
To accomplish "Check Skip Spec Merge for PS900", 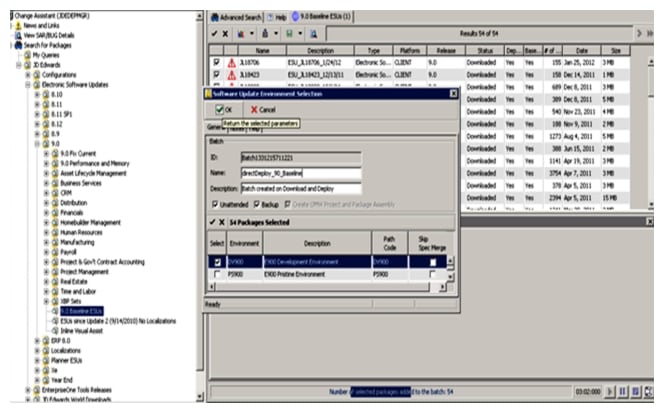I will pyautogui.click(x=432, y=274).
